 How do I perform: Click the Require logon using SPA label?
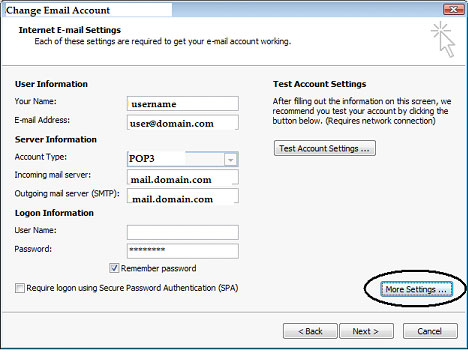point(132,288)
